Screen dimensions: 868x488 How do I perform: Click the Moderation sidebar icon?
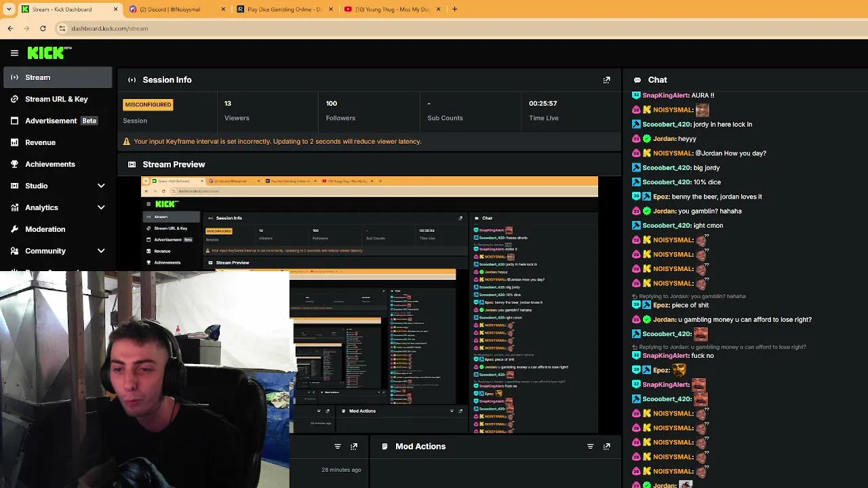click(x=14, y=229)
